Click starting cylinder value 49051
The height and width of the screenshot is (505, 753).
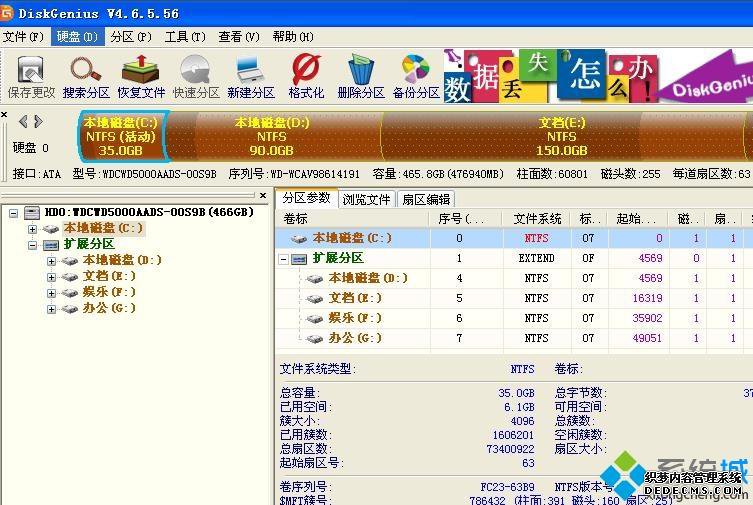[x=647, y=338]
